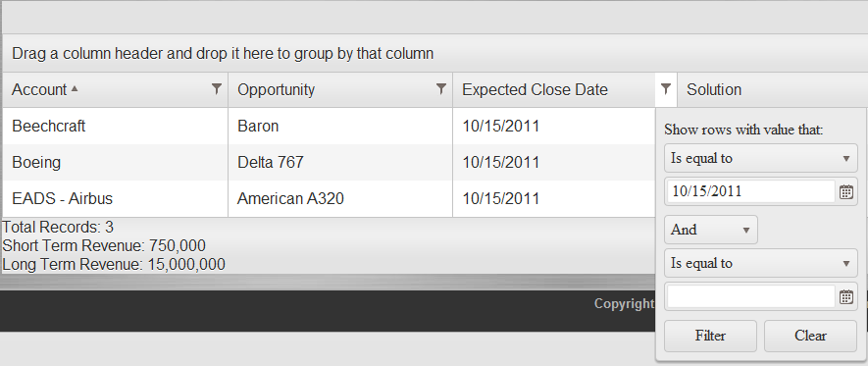Focus the date field containing 10/15/2011

(x=750, y=191)
